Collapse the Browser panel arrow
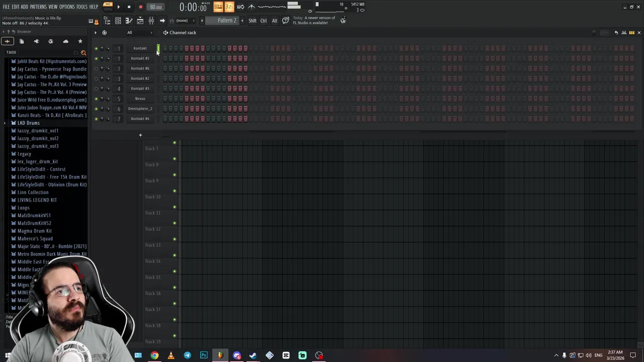644x362 pixels. coord(3,32)
